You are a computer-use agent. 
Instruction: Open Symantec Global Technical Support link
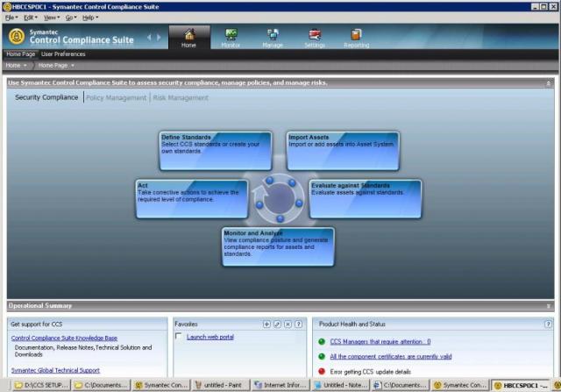(55, 370)
